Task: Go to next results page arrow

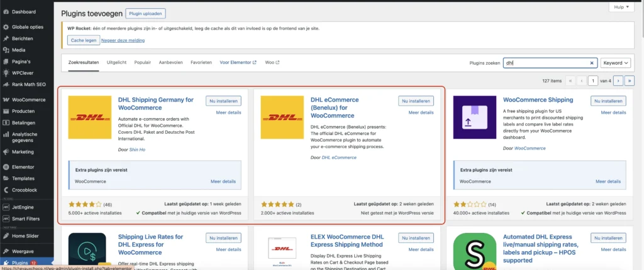Action: pyautogui.click(x=619, y=81)
